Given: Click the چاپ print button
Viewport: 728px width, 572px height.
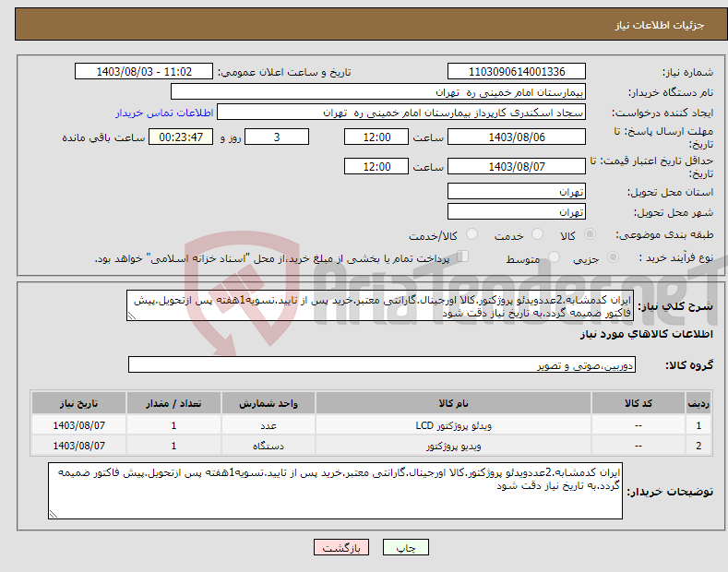Looking at the screenshot, I should 406,547.
